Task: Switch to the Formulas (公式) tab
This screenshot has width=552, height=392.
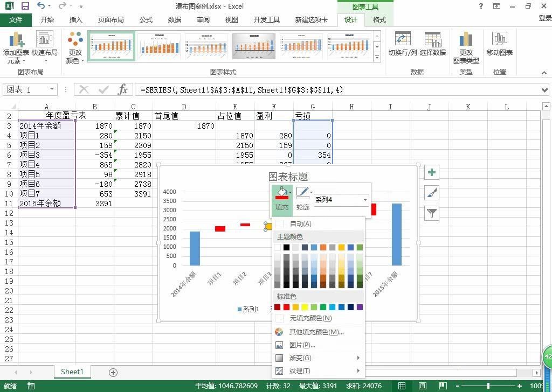Action: click(146, 20)
